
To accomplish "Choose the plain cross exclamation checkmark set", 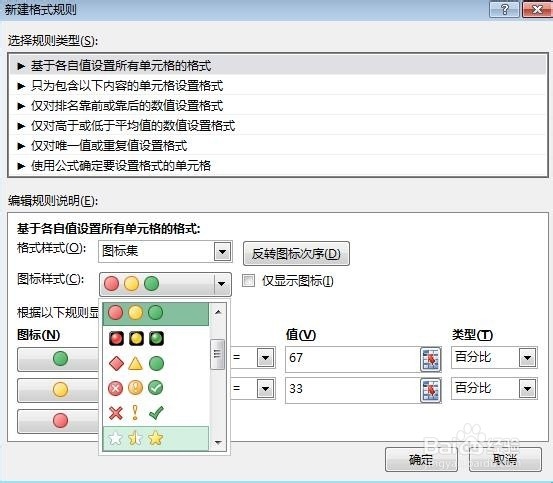I will (156, 412).
